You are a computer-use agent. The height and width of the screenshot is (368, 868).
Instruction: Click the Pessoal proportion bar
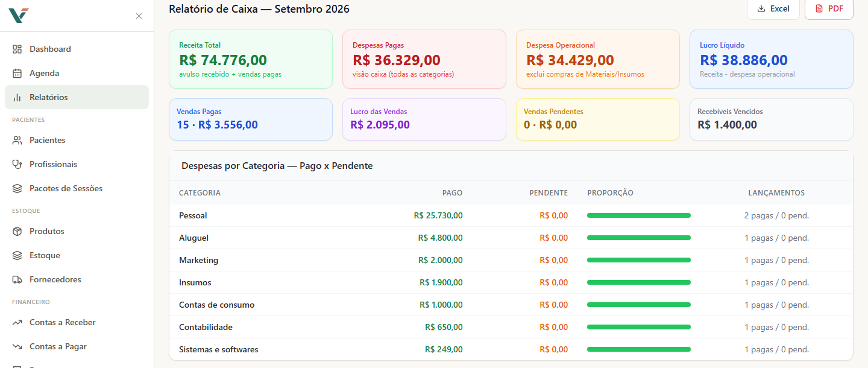639,215
